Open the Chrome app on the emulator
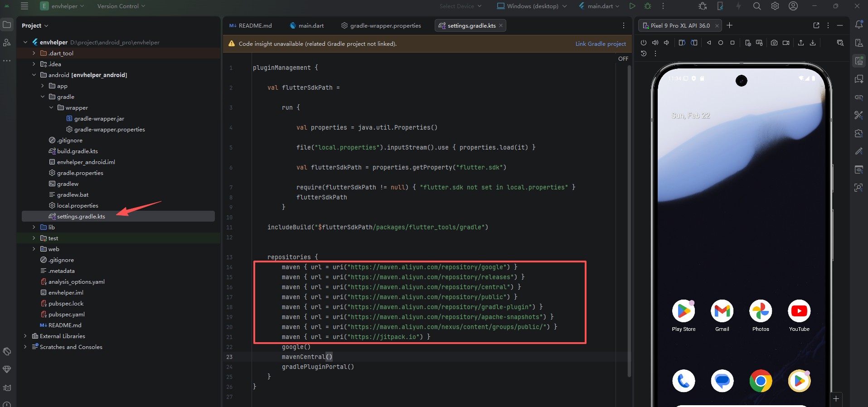Screen dimensions: 868x407 [761, 381]
